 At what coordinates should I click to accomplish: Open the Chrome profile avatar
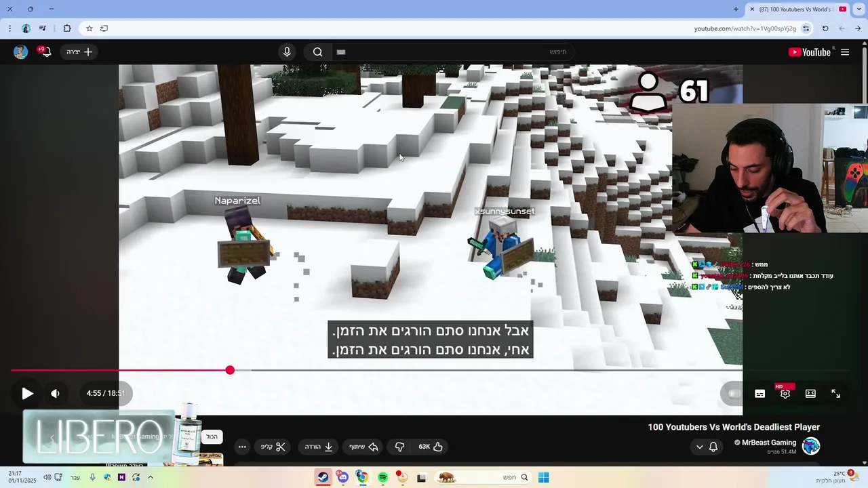pyautogui.click(x=26, y=28)
